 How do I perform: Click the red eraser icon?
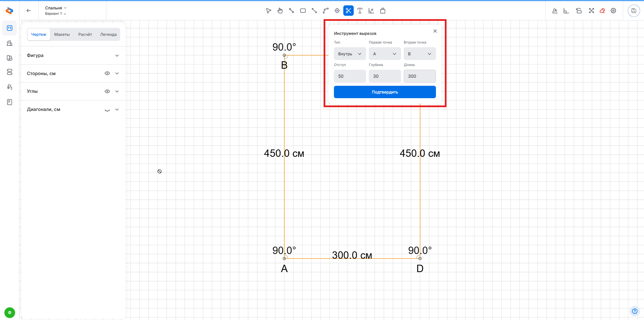coord(602,11)
